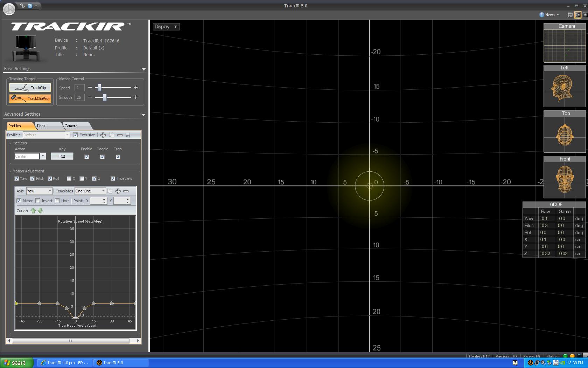The image size is (588, 368).
Task: Click the Left head view thumbnail
Action: pos(564,89)
